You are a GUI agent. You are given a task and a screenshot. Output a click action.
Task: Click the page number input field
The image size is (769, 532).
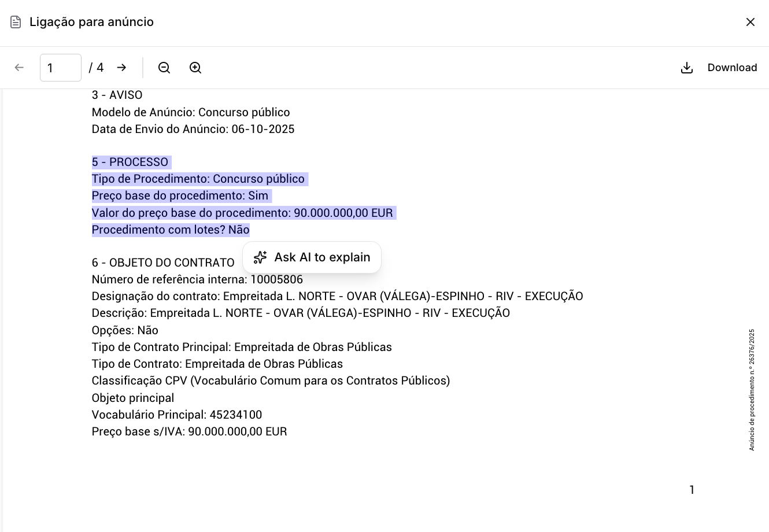point(60,68)
